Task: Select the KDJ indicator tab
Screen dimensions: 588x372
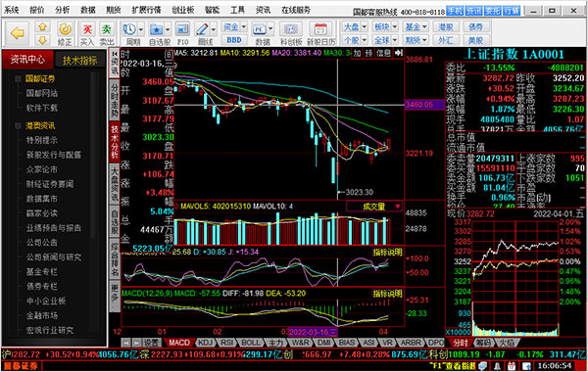Action: pyautogui.click(x=205, y=343)
